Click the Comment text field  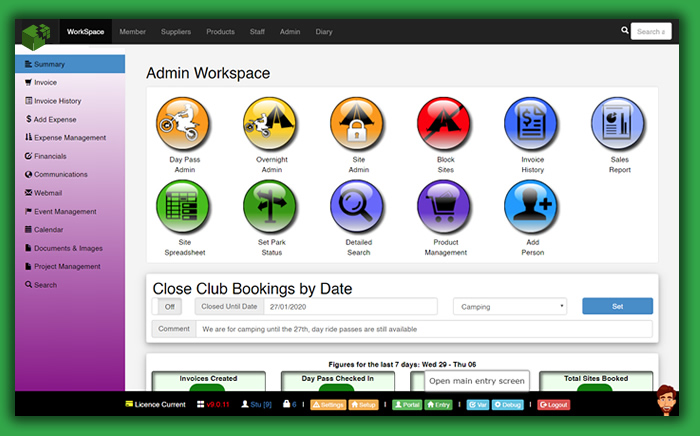pyautogui.click(x=424, y=329)
